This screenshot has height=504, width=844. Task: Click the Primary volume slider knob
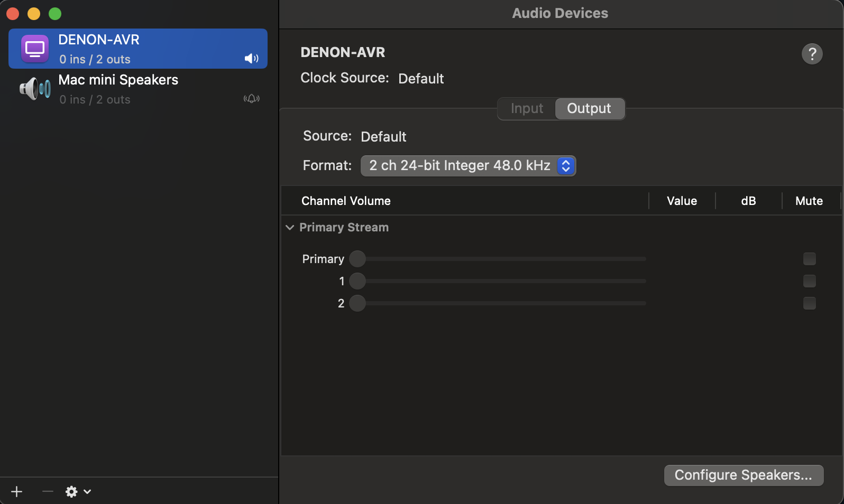(357, 259)
